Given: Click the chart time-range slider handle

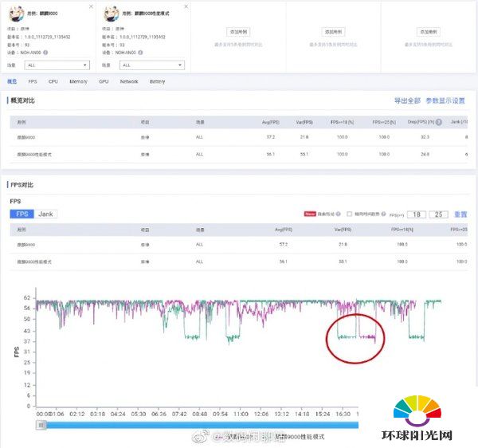Looking at the screenshot, I should click(41, 425).
